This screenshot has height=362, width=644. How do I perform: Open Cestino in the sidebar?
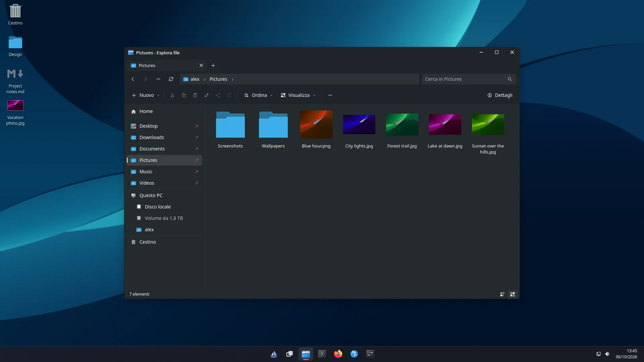(x=164, y=242)
